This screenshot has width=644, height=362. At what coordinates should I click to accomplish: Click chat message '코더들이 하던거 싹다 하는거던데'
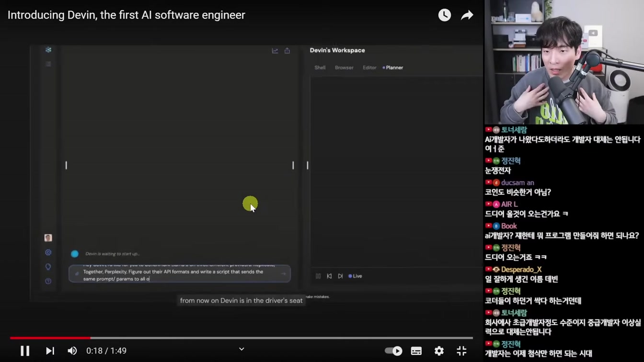[533, 301]
